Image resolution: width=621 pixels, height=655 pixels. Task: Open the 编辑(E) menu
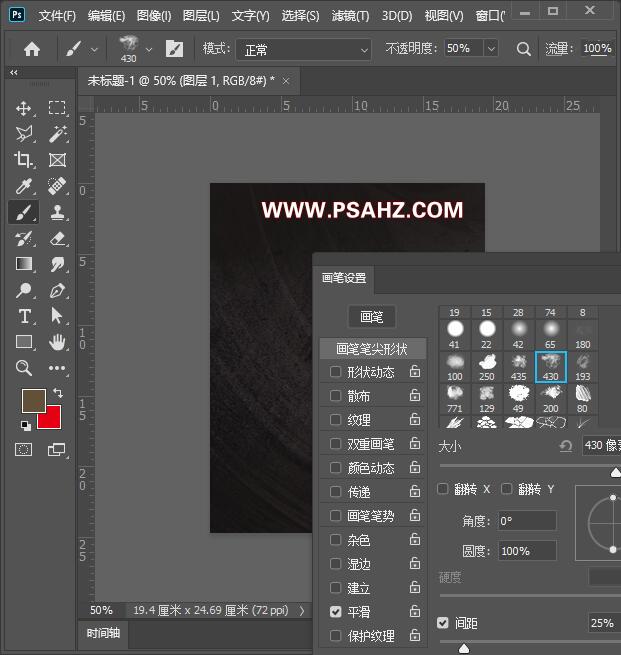106,16
